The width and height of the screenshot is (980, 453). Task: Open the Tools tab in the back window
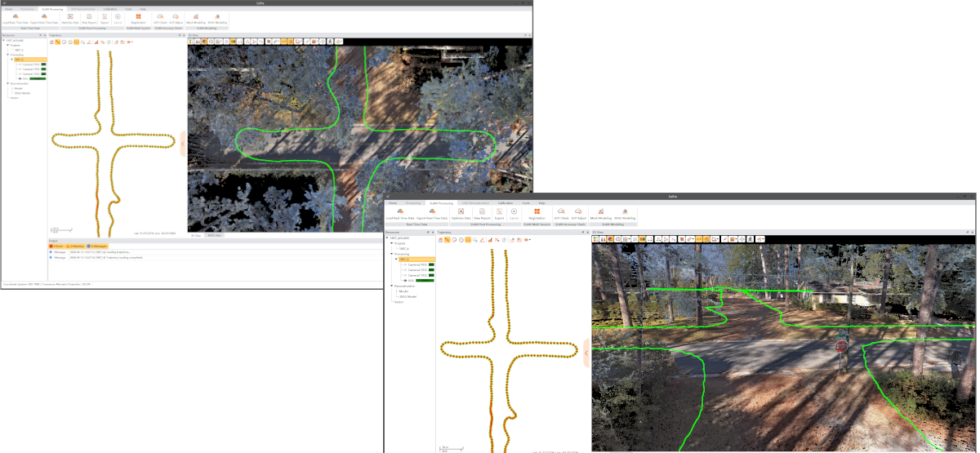click(x=128, y=8)
